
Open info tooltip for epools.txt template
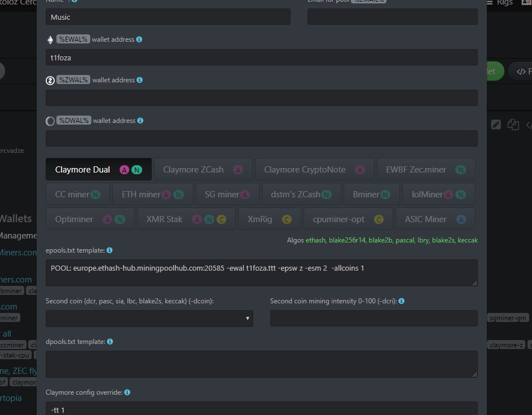pos(109,250)
